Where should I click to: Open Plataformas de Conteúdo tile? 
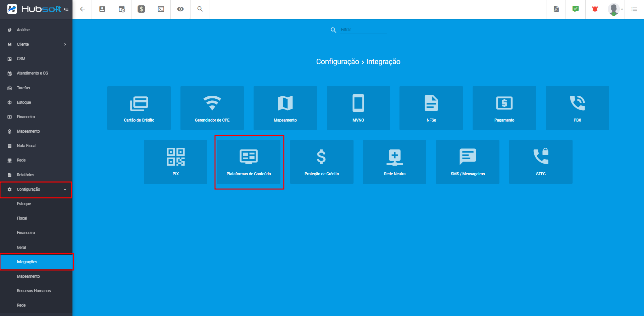[249, 162]
